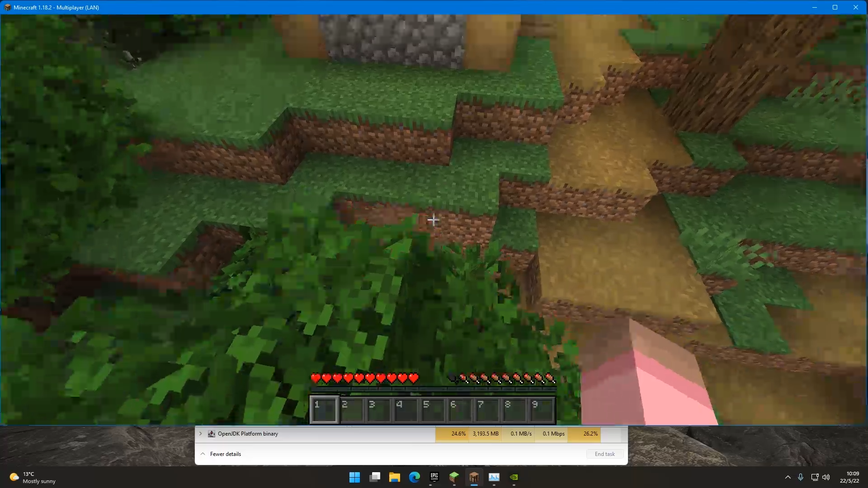Open the clock and date flyout

click(849, 477)
